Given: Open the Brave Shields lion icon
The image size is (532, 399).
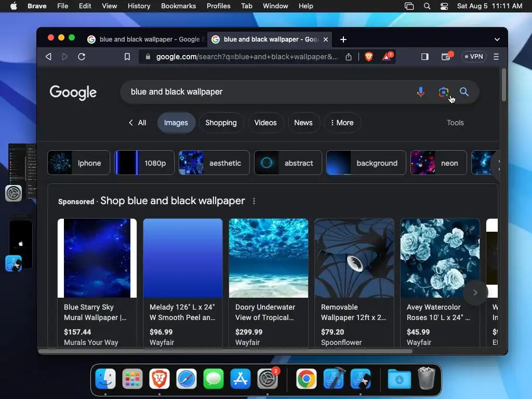Looking at the screenshot, I should coord(369,57).
